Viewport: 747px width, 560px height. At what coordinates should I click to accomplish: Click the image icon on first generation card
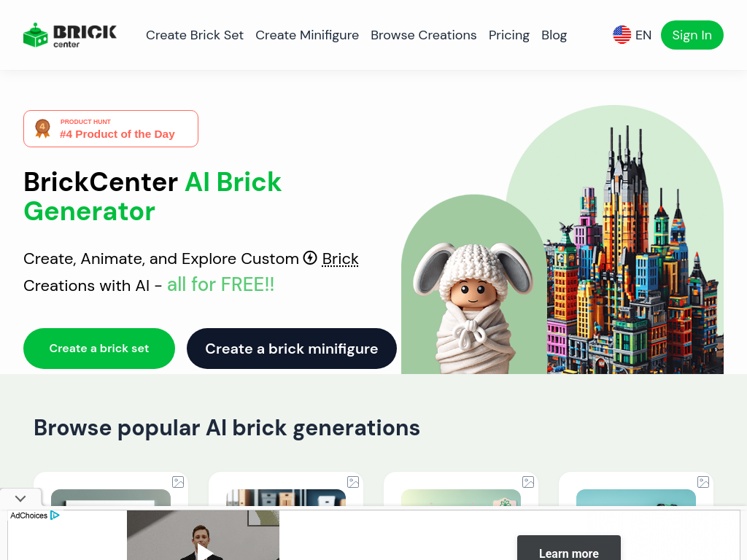[x=178, y=482]
